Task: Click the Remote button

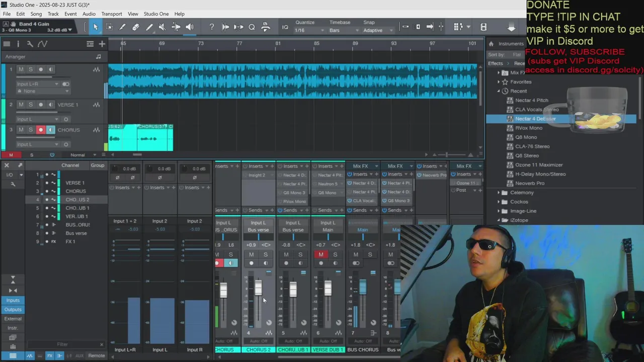Action: (97, 355)
